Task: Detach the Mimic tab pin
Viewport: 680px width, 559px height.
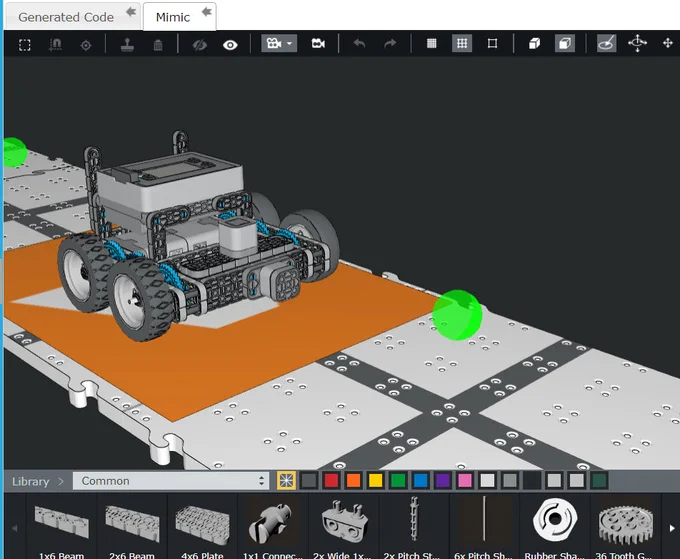Action: (x=207, y=12)
